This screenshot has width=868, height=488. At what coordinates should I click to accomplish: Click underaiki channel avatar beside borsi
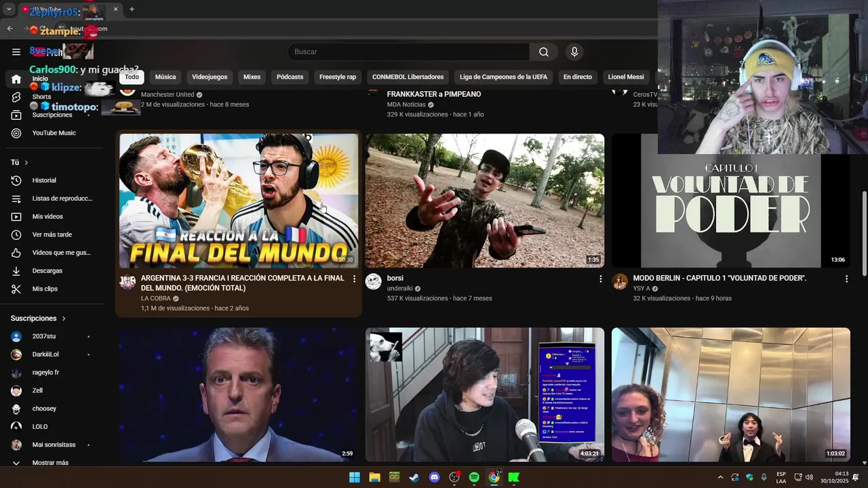[x=374, y=282]
